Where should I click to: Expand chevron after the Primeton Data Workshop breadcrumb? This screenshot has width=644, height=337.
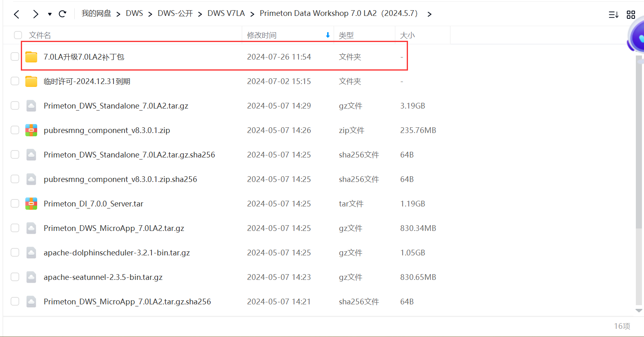tap(429, 14)
